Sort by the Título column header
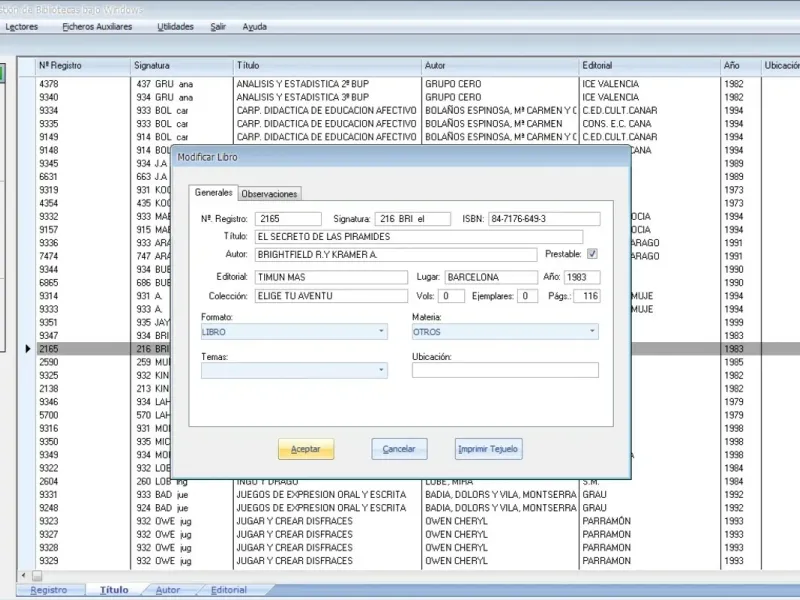Screen dimensions: 800x600 (327, 65)
